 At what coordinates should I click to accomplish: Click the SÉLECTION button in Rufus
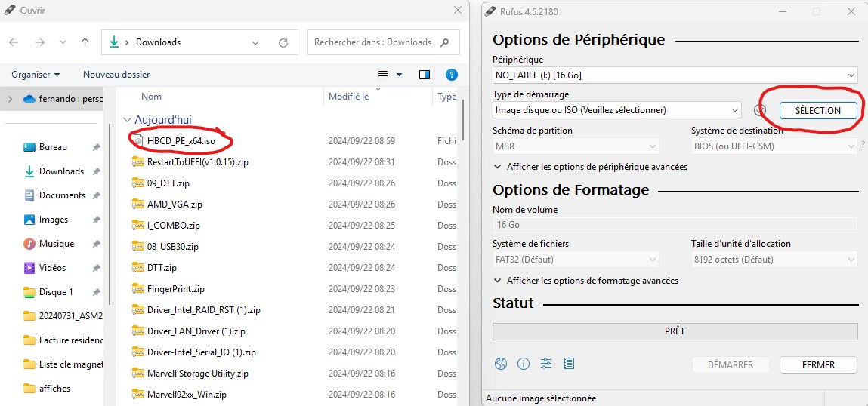tap(818, 110)
